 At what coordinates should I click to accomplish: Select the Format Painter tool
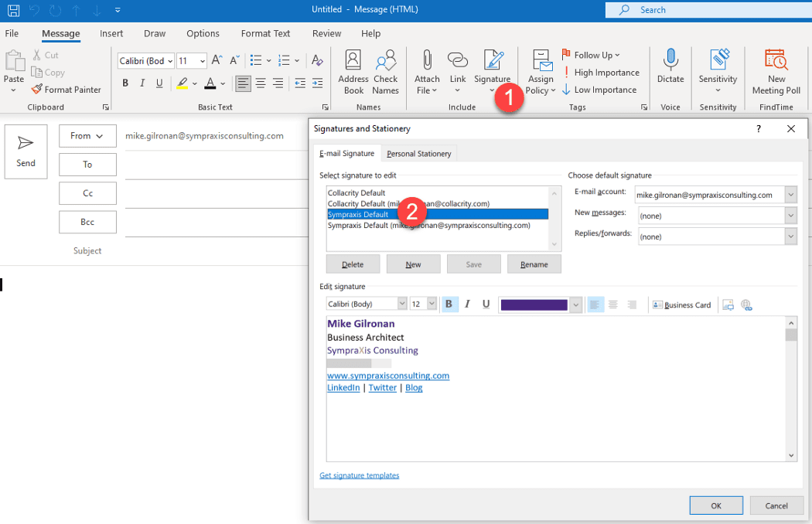66,89
